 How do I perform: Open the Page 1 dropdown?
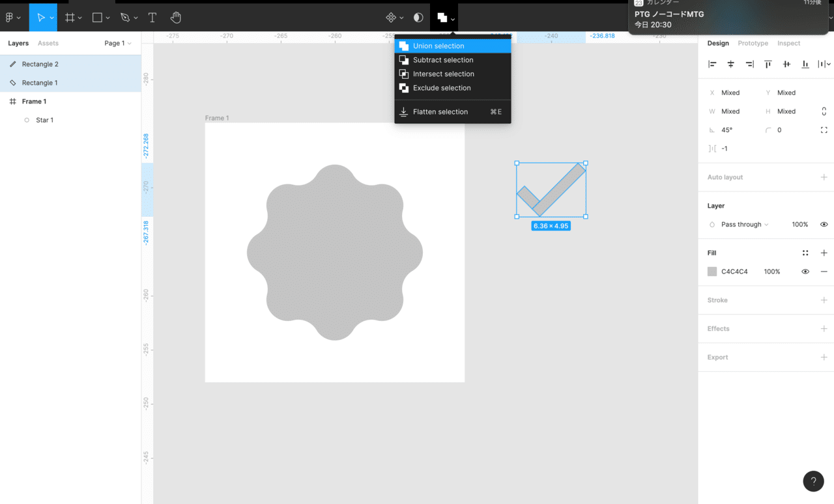[118, 43]
